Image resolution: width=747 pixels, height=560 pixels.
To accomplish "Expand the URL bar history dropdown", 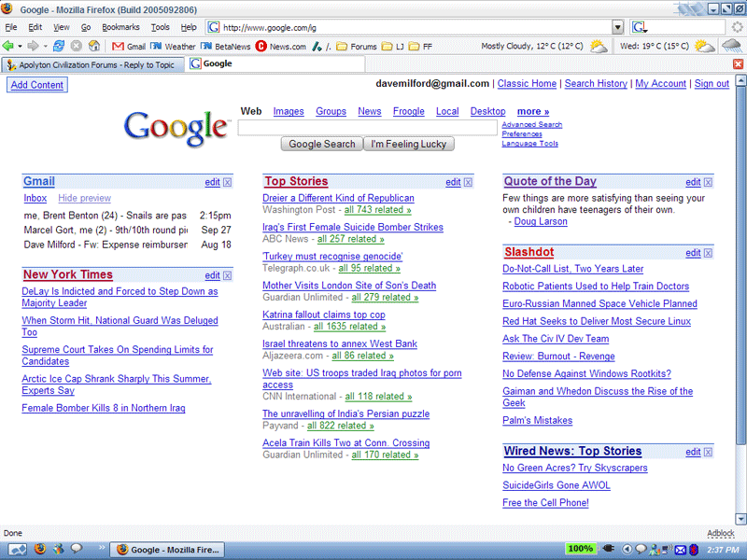I will pos(617,27).
